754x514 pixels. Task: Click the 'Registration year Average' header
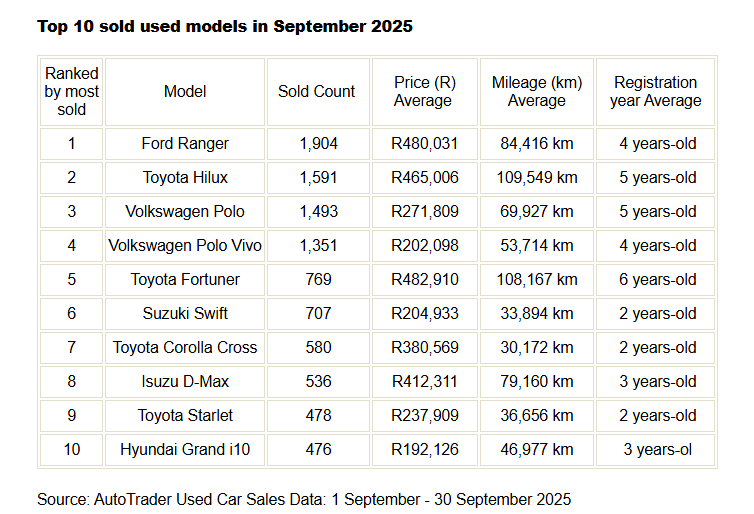point(657,91)
